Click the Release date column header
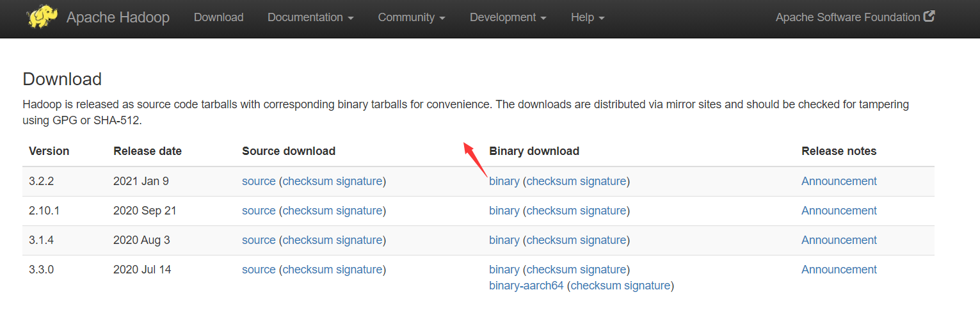This screenshot has width=980, height=324. (x=148, y=151)
